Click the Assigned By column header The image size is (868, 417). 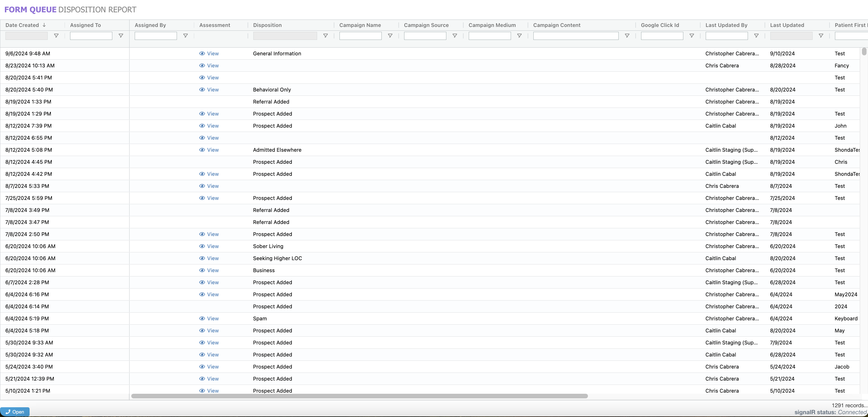click(x=150, y=25)
